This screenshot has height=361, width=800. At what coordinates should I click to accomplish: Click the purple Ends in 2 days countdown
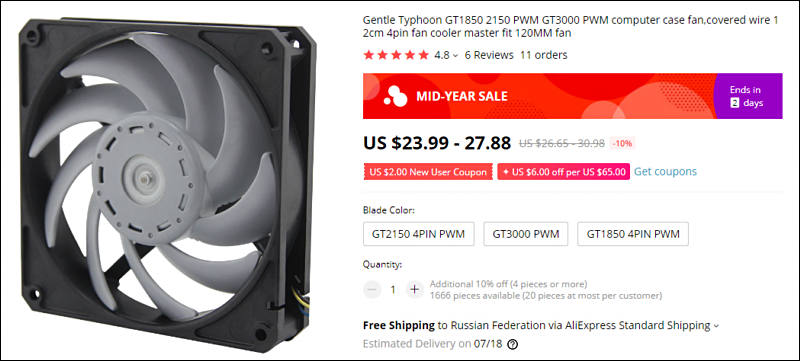pyautogui.click(x=748, y=96)
